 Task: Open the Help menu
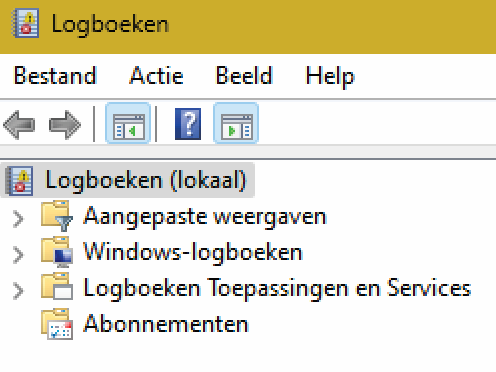330,77
